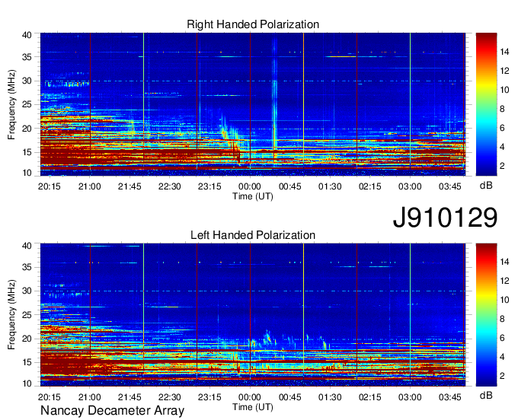
Task: Click 03:45 time tick on Right Handed plot
Action: click(449, 186)
